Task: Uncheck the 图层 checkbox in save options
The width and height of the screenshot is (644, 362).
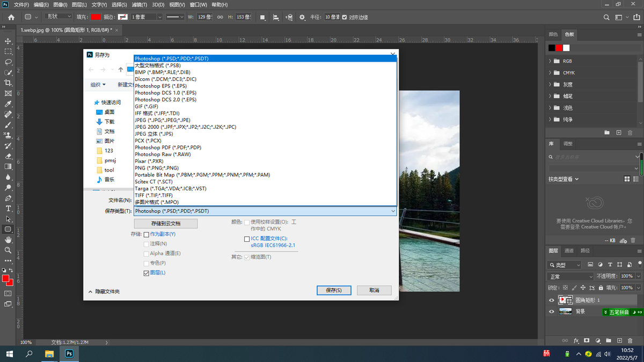Action: tap(147, 273)
